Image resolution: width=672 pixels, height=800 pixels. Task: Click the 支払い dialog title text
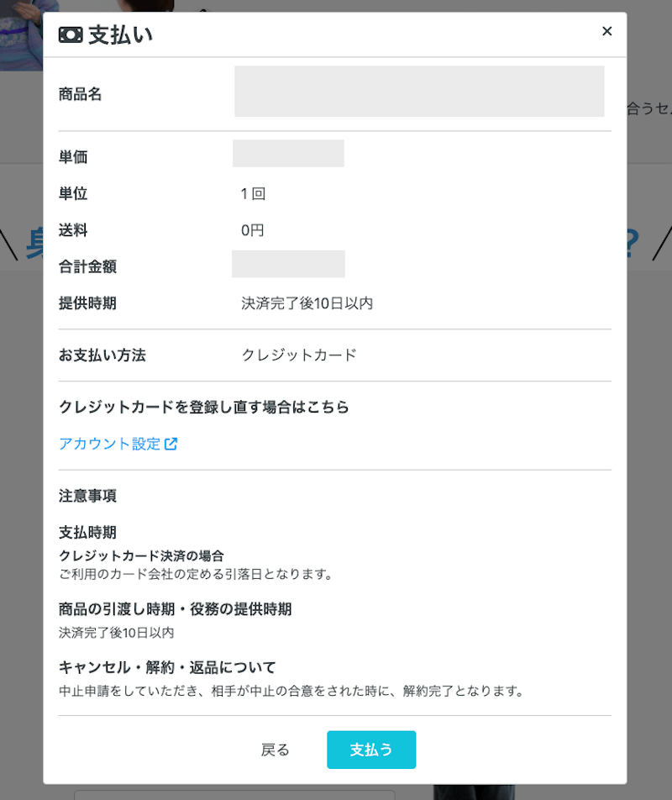pyautogui.click(x=120, y=35)
